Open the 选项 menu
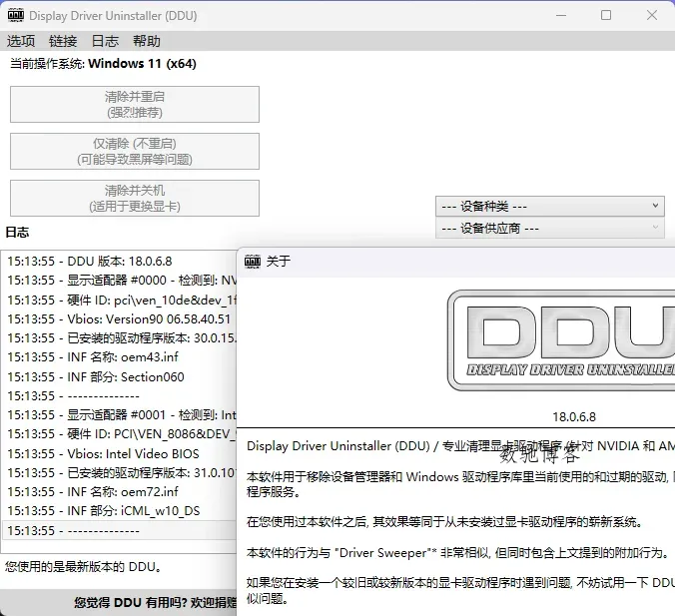The image size is (675, 616). [x=21, y=41]
